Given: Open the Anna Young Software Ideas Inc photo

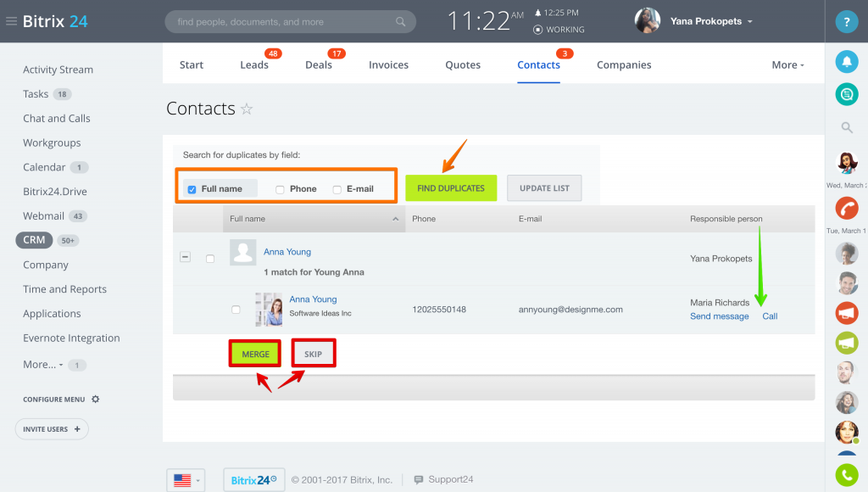Looking at the screenshot, I should [x=269, y=309].
